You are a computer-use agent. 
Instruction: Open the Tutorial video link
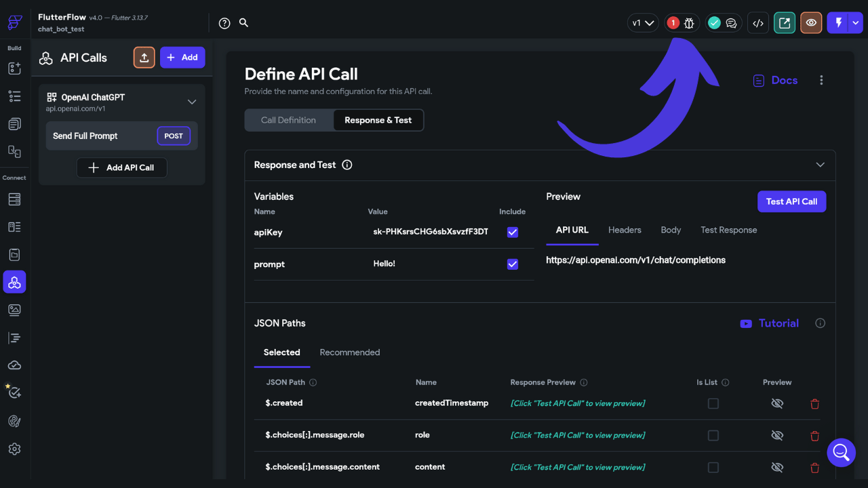click(770, 323)
